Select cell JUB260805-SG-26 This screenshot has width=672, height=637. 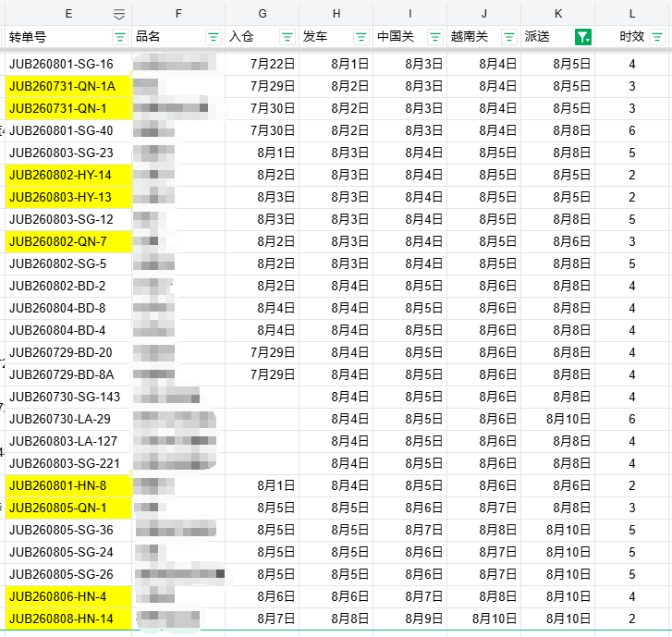(68, 574)
